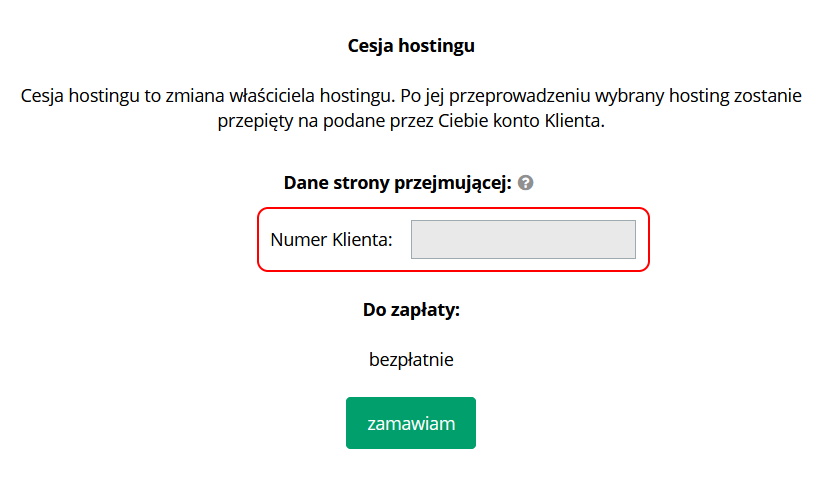824x504 pixels.
Task: Focus the Numer Klienta input field
Action: (x=523, y=240)
